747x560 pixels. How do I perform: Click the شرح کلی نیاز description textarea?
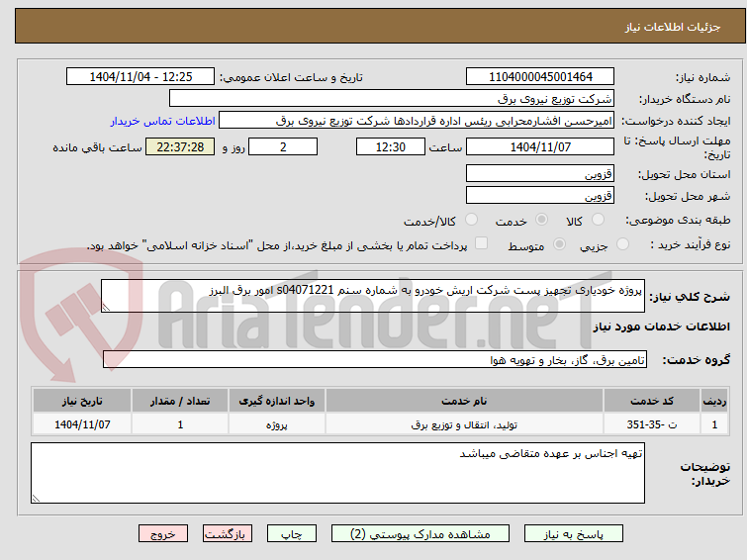click(x=373, y=296)
